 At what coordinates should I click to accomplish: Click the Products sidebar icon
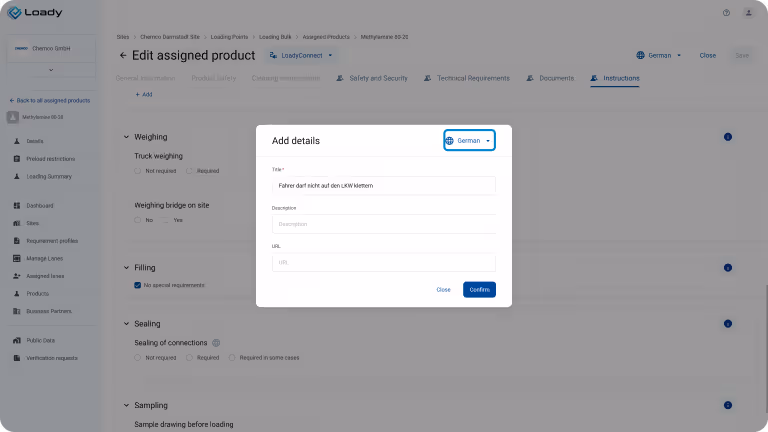pyautogui.click(x=17, y=294)
